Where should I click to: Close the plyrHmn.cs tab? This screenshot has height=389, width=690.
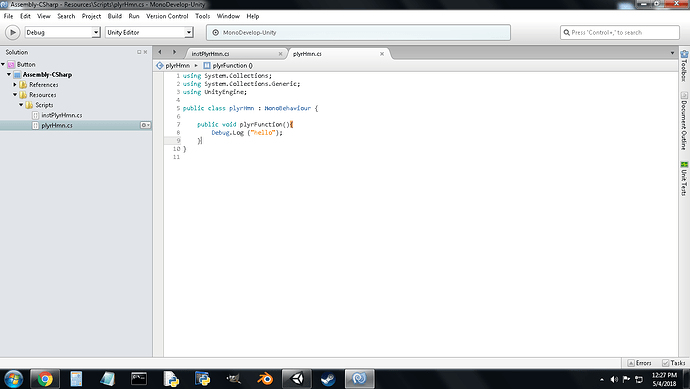coord(382,54)
